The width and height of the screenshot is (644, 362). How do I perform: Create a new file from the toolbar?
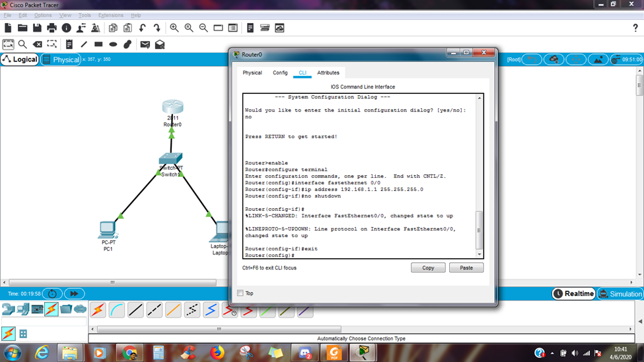click(x=8, y=28)
